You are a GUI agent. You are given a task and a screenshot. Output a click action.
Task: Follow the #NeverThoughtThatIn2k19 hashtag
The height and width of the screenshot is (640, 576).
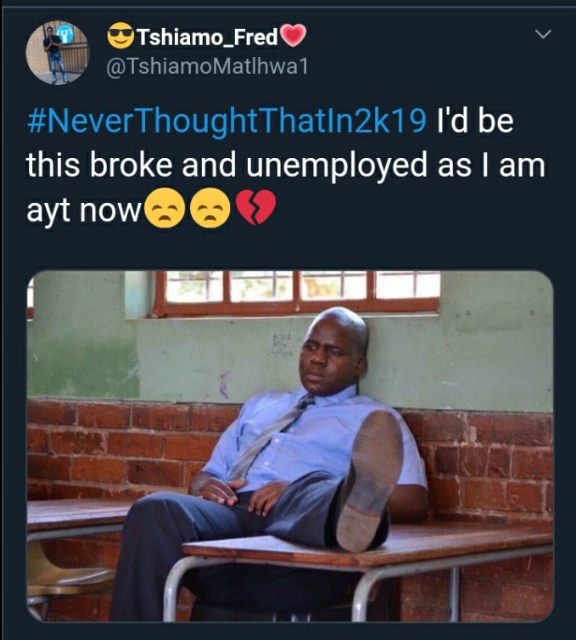(227, 121)
